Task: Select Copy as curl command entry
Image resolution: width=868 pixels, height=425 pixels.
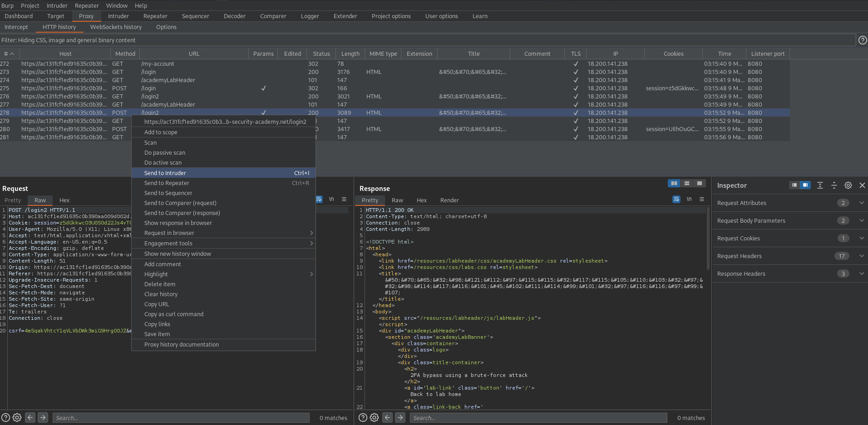Action: 223,314
